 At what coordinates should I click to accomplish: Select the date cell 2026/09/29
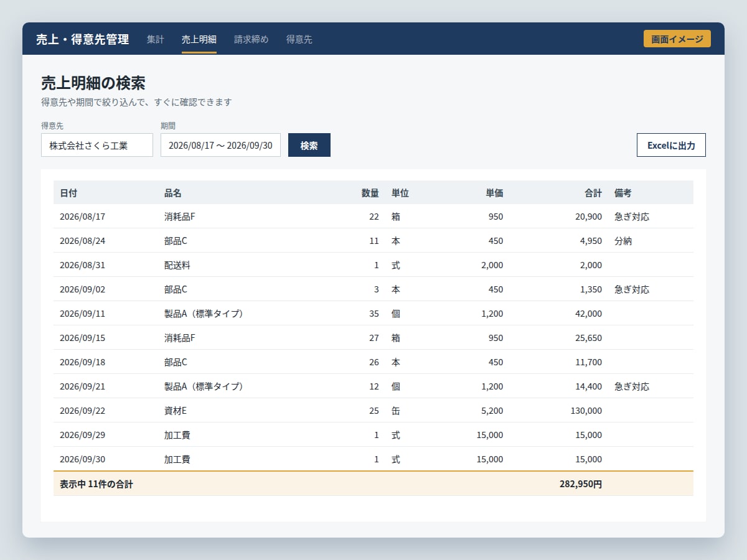[x=83, y=435]
